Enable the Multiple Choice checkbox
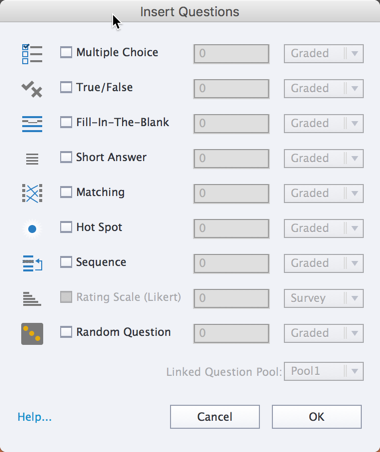This screenshot has width=380, height=452. coord(66,52)
